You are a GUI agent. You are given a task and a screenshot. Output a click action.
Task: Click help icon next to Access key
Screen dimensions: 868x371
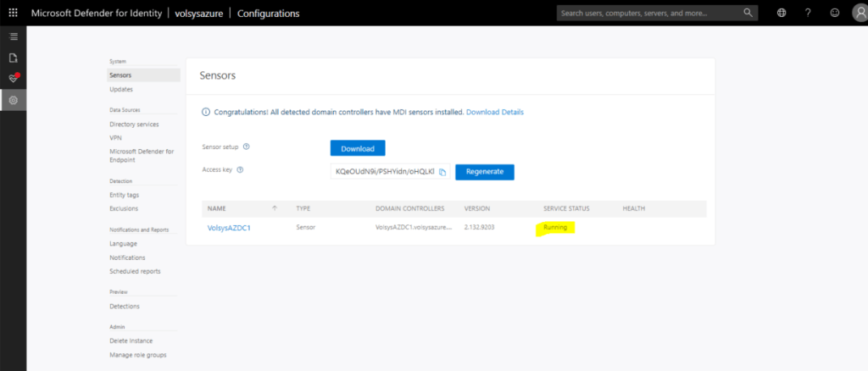(240, 169)
